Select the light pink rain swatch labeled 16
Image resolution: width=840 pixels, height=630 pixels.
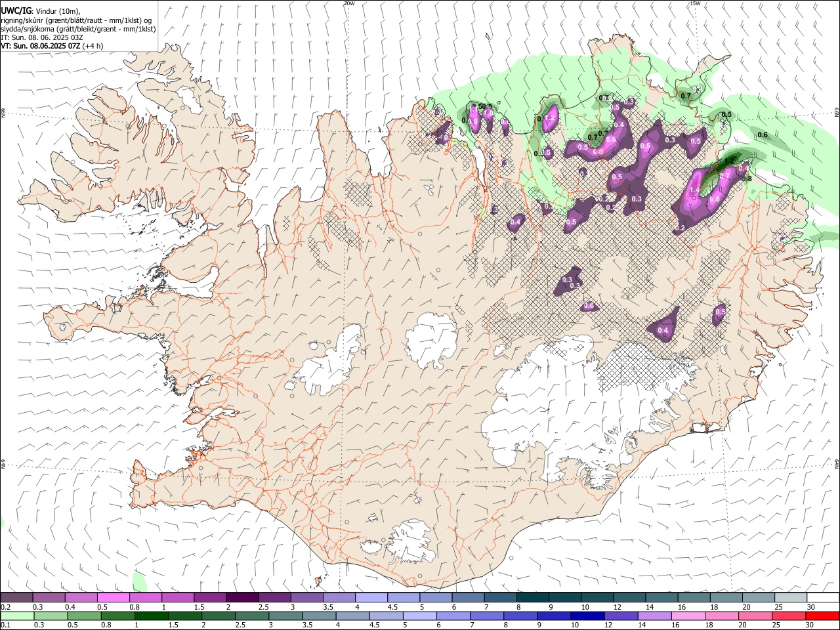688,616
